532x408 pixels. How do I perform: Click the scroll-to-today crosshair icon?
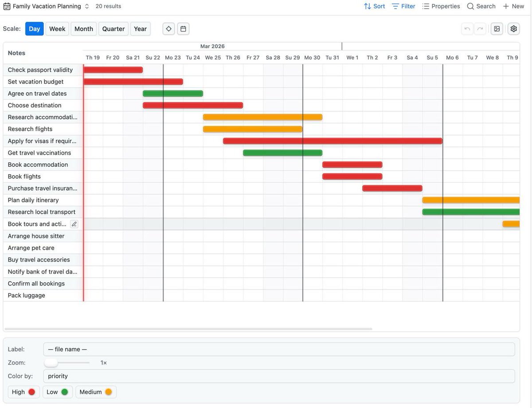click(x=168, y=29)
